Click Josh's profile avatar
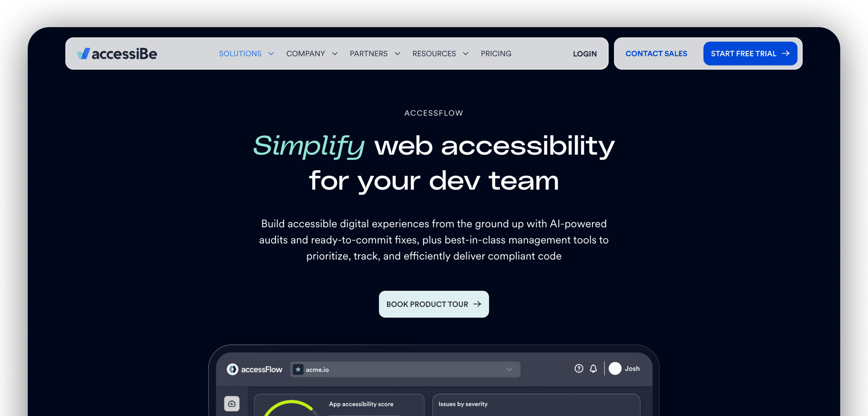The width and height of the screenshot is (868, 416). tap(615, 369)
